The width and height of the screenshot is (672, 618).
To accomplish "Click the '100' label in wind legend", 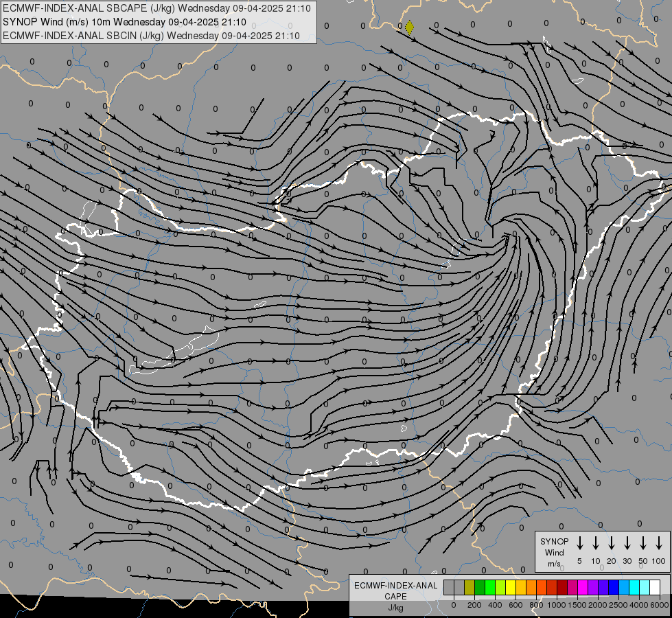I will [x=659, y=561].
